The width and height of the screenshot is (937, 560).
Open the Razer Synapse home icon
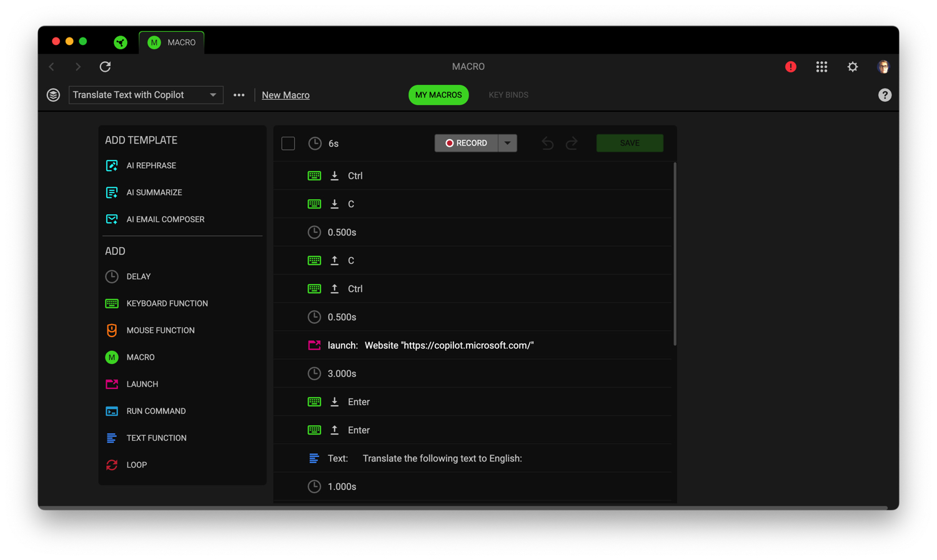(x=121, y=42)
